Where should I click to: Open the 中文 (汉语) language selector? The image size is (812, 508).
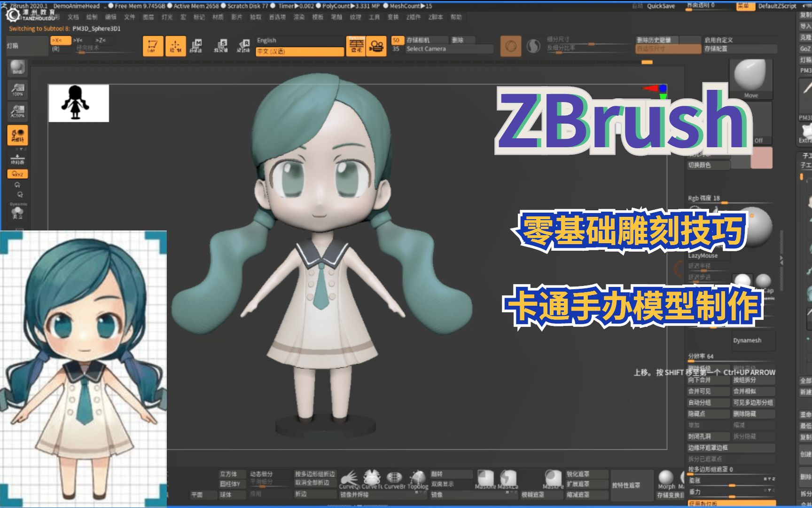pyautogui.click(x=299, y=50)
